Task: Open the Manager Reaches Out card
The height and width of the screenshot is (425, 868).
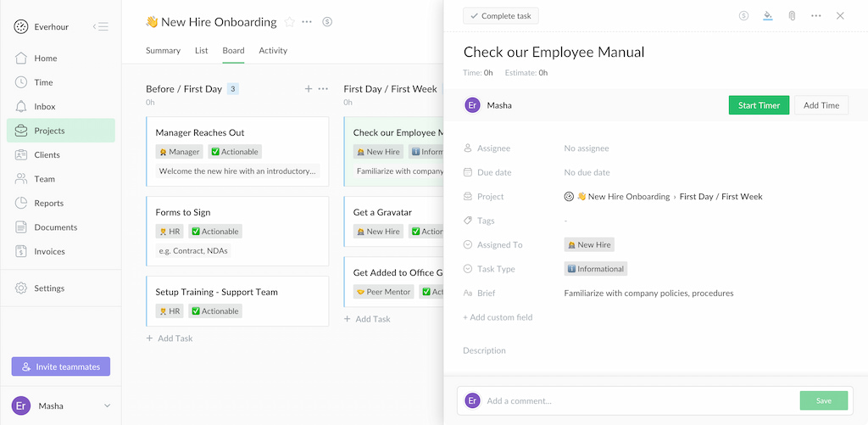Action: click(237, 151)
